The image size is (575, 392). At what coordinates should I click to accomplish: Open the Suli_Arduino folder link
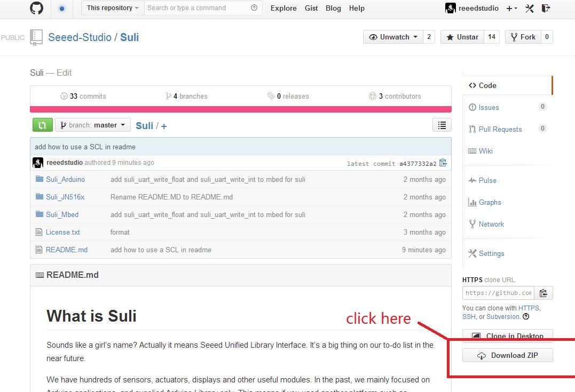65,179
